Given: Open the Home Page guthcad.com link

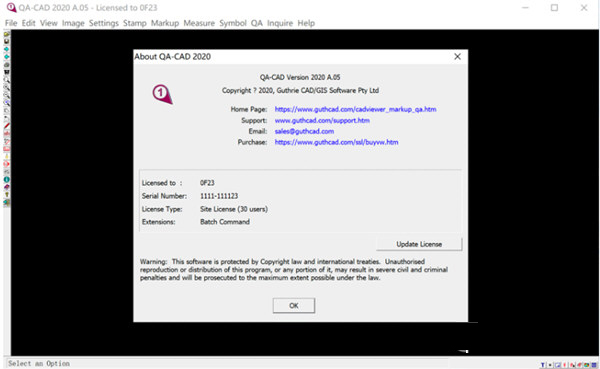Looking at the screenshot, I should [x=355, y=109].
